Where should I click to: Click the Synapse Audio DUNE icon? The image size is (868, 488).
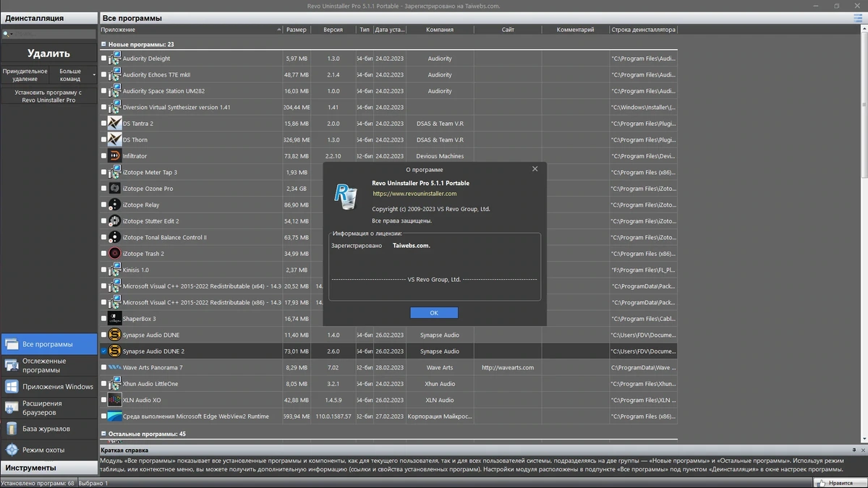(x=114, y=335)
